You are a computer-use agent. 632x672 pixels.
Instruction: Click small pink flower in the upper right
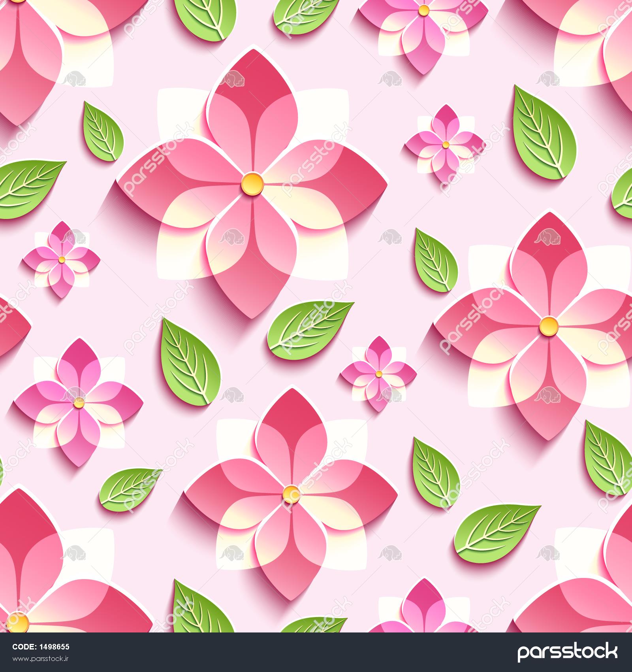tap(445, 144)
